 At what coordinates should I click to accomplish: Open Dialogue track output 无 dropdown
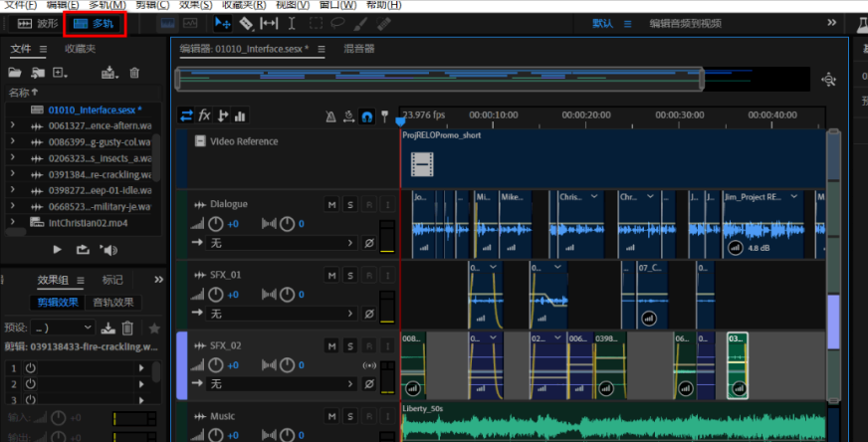click(x=282, y=243)
